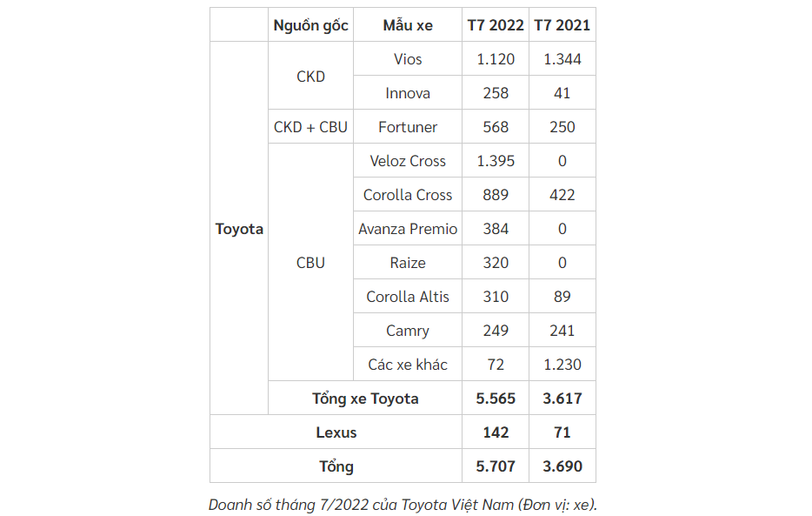Click the "Corolla Altis" model cell
The height and width of the screenshot is (516, 812).
click(408, 297)
